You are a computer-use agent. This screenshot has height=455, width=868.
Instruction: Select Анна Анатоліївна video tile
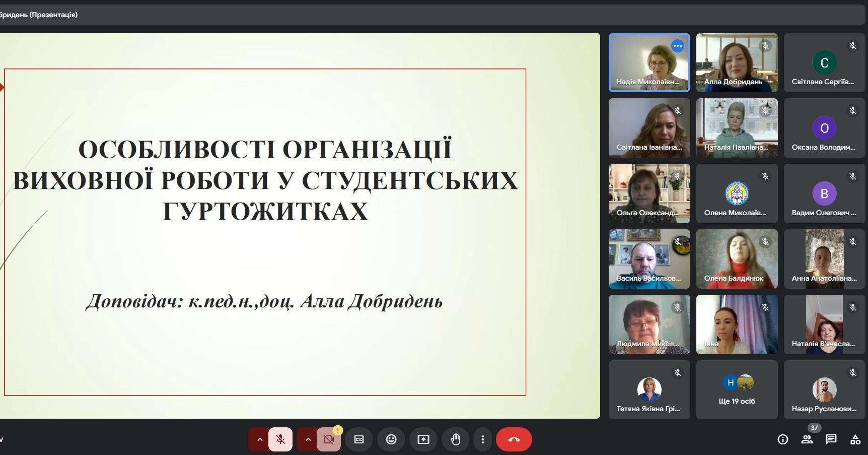(x=825, y=259)
